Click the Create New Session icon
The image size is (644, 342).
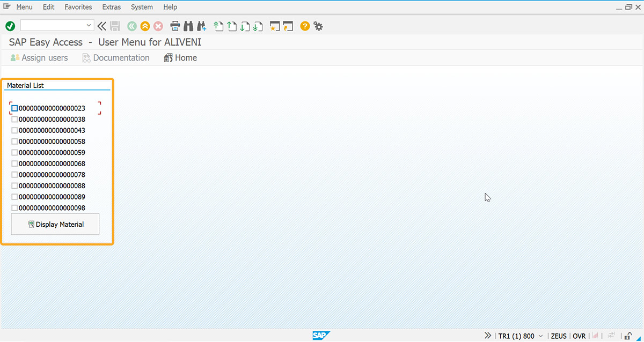[x=275, y=26]
